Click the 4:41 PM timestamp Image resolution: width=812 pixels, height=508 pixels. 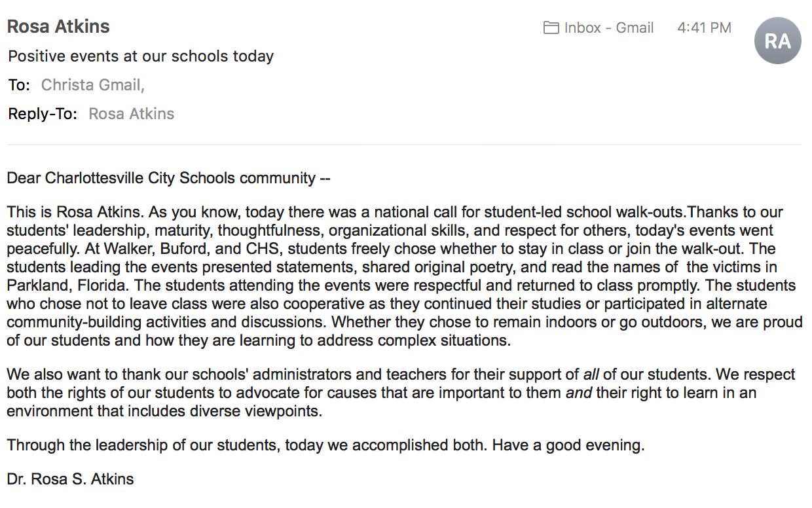coord(704,27)
